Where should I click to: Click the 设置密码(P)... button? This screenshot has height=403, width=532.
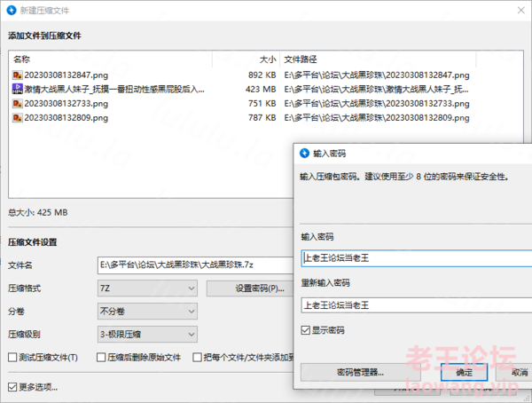click(250, 288)
